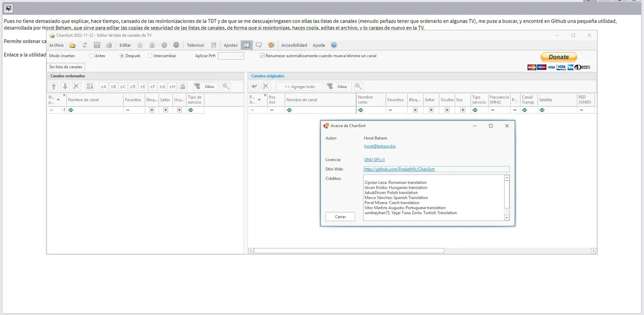This screenshot has height=315, width=644.
Task: Open the Aplicar Pr# dropdown
Action: point(241,56)
